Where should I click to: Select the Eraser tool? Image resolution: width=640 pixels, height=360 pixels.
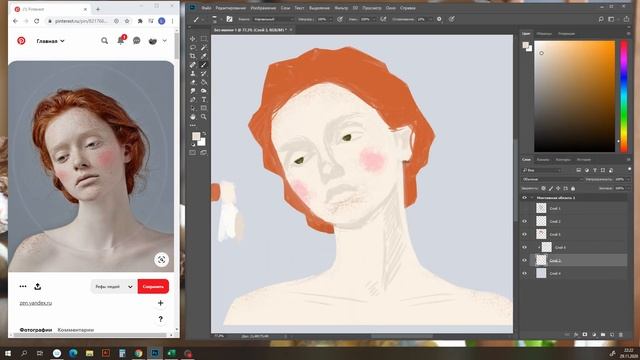[x=193, y=82]
